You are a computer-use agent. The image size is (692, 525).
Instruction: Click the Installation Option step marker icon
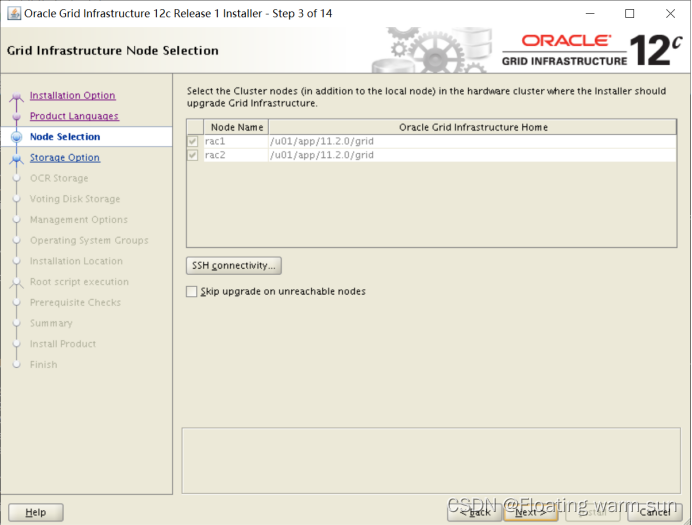[17, 96]
